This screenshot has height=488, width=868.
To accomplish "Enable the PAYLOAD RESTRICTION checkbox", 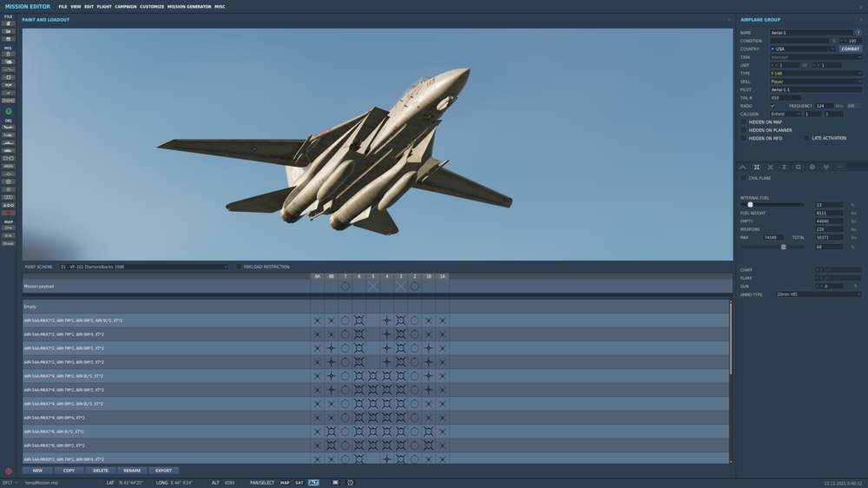I will point(239,267).
